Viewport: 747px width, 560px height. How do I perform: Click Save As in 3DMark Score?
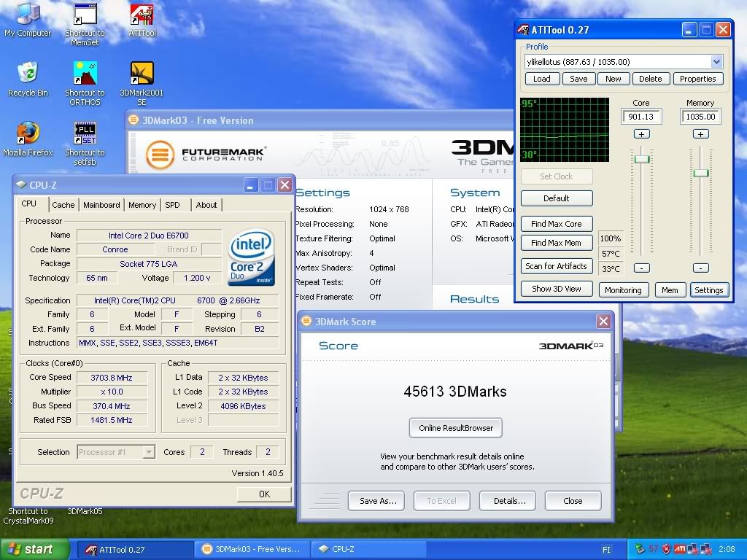pyautogui.click(x=376, y=501)
